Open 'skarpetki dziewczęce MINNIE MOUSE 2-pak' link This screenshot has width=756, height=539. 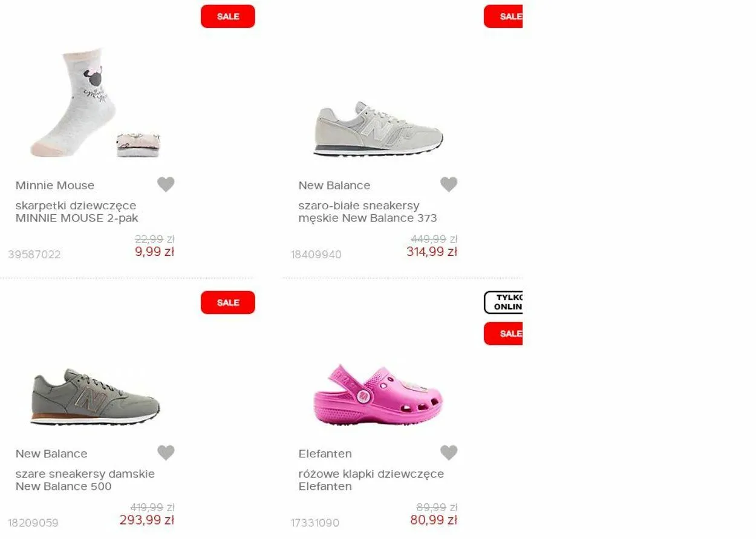[x=77, y=212]
